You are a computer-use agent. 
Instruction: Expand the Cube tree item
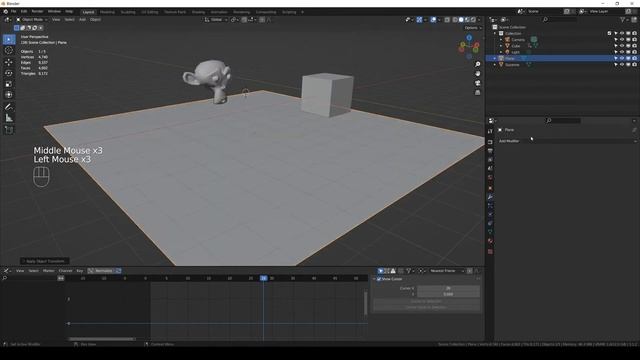501,46
